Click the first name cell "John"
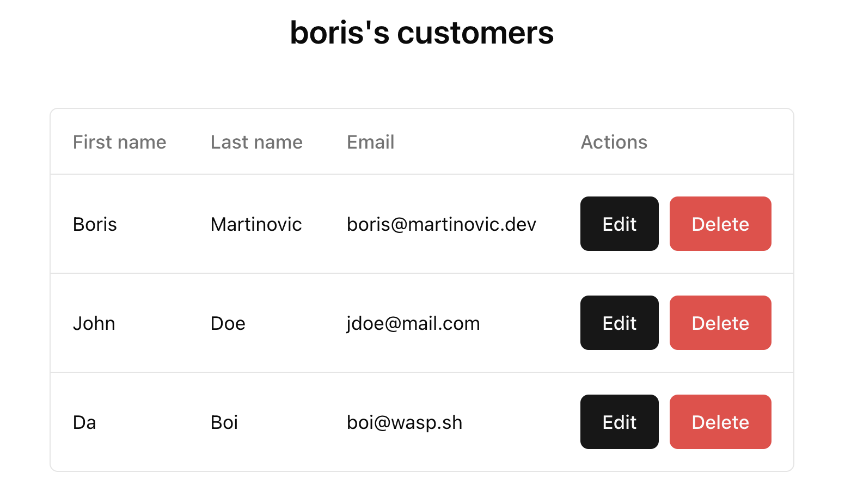Viewport: 845px width, 504px height. tap(94, 323)
